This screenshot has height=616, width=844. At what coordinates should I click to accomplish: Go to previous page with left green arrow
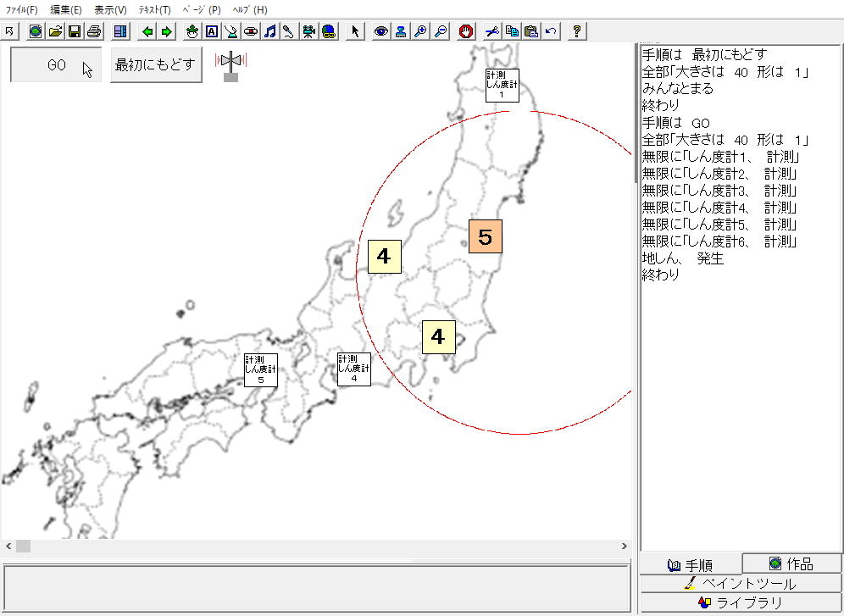(x=147, y=31)
